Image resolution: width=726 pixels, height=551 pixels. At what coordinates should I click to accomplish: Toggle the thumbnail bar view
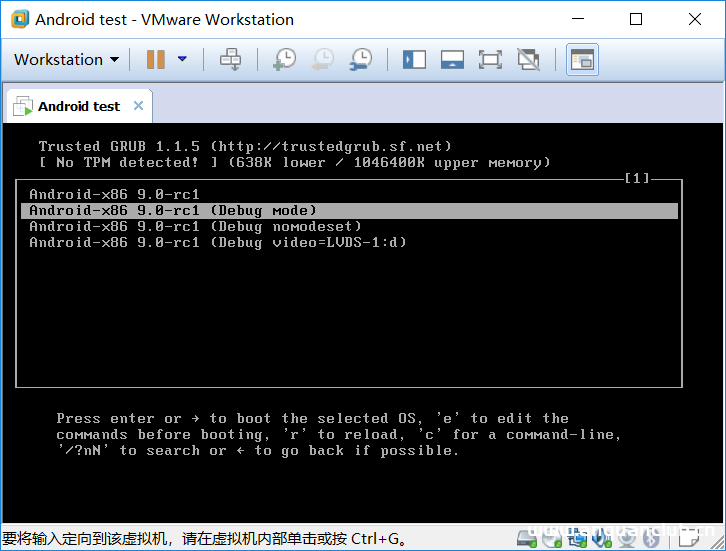pyautogui.click(x=452, y=60)
